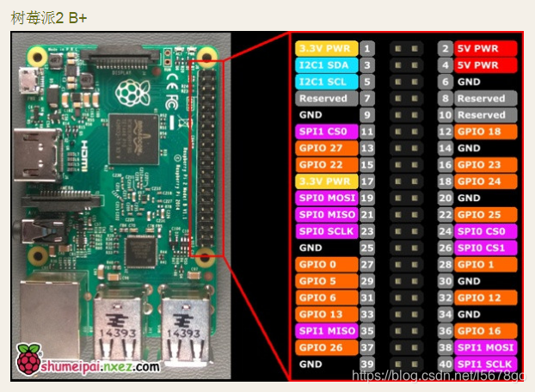Select the I2C1 SCL pin label
This screenshot has height=392, width=535.
click(x=327, y=82)
